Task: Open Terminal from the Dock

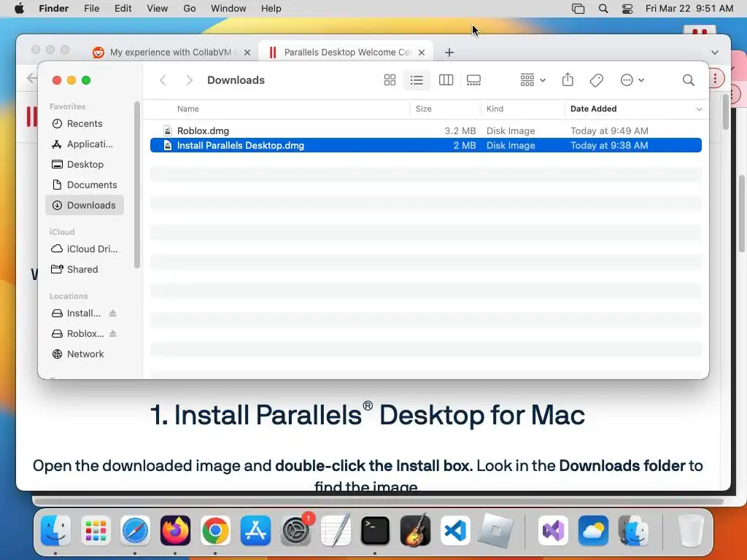Action: click(x=376, y=531)
